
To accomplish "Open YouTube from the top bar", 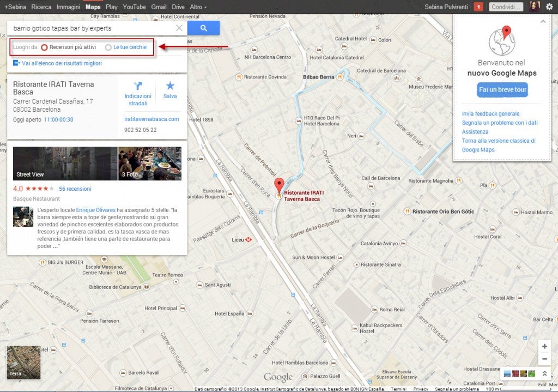I will coord(134,7).
